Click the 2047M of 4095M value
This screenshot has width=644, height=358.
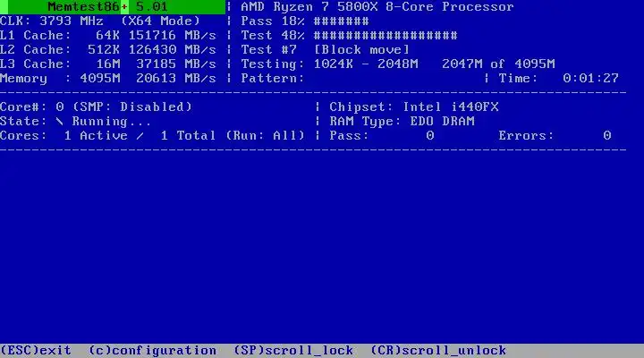pyautogui.click(x=498, y=64)
